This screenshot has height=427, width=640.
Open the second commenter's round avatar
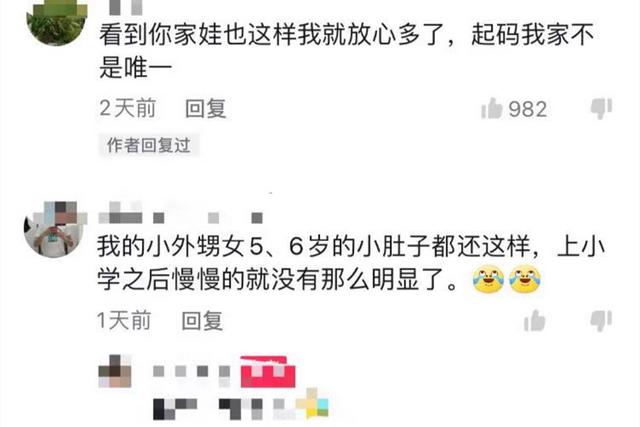coord(55,229)
